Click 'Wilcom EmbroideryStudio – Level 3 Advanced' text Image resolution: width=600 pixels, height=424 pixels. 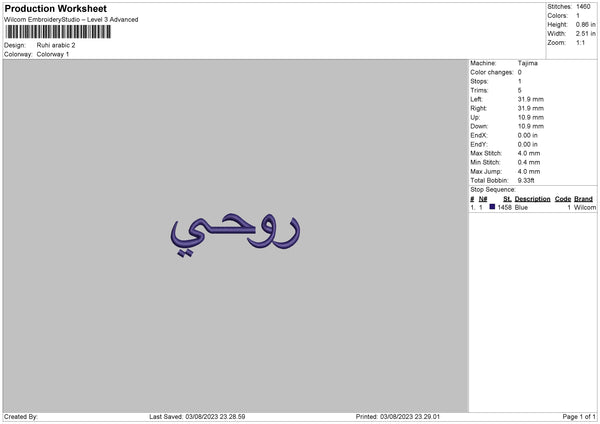71,20
